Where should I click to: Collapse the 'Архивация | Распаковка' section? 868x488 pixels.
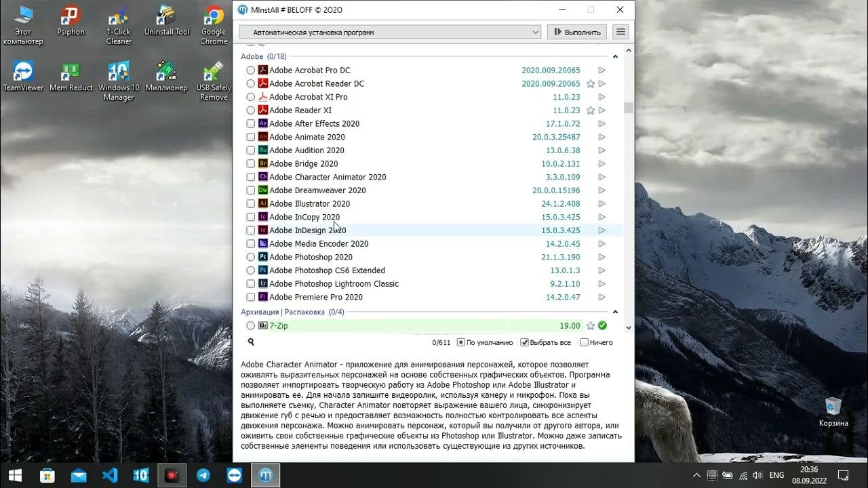point(615,312)
